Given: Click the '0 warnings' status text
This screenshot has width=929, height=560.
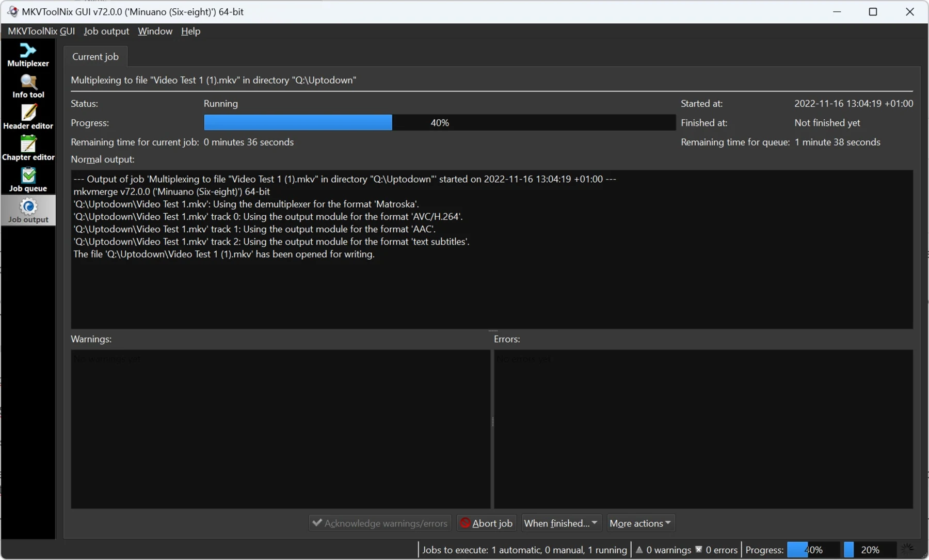Looking at the screenshot, I should [668, 550].
